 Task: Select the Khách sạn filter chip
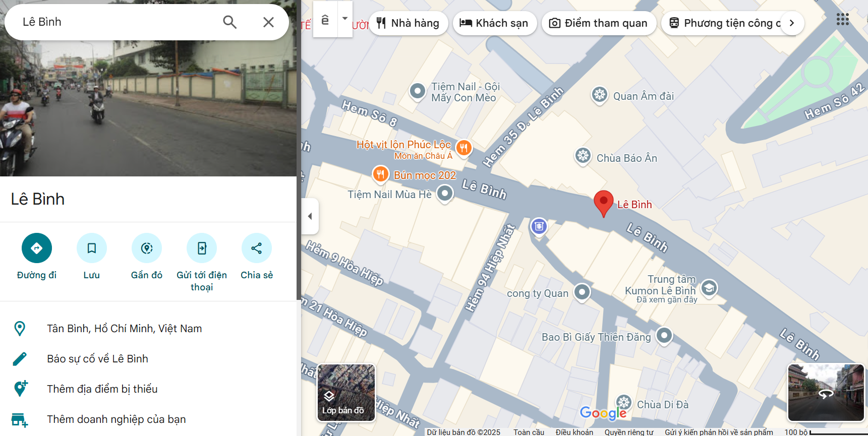point(494,23)
